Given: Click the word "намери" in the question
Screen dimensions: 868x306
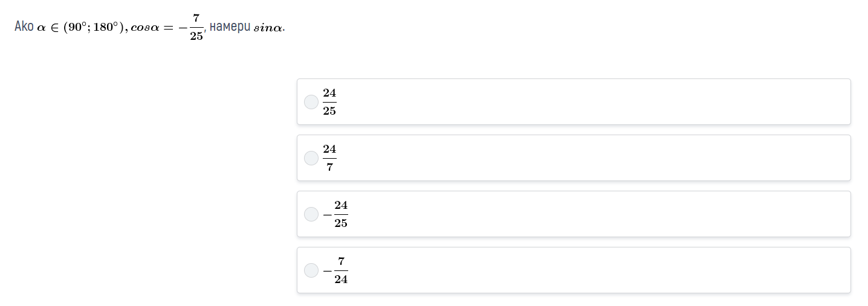Looking at the screenshot, I should pyautogui.click(x=230, y=28).
